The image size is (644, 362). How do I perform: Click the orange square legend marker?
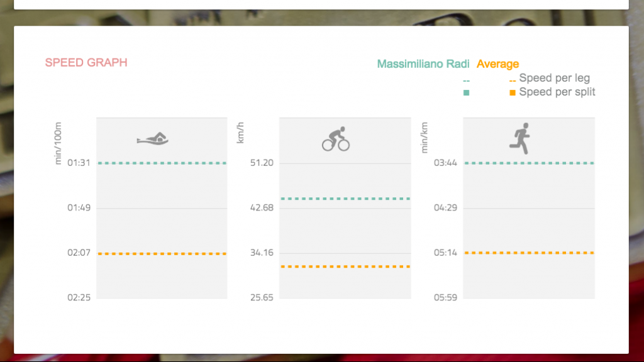coord(513,92)
